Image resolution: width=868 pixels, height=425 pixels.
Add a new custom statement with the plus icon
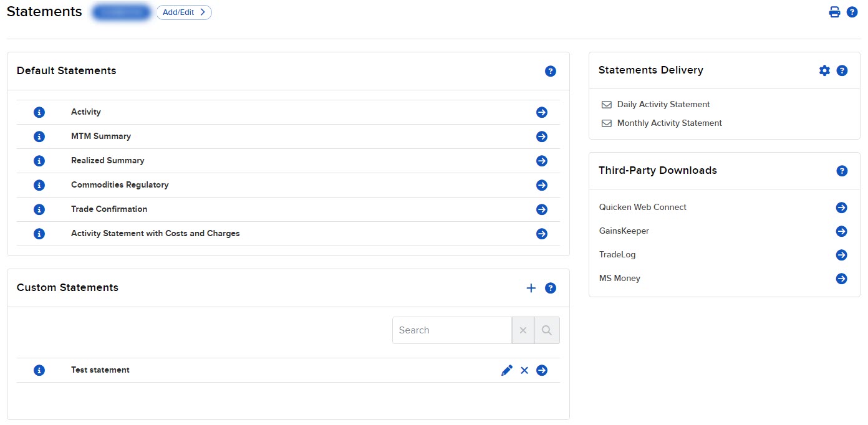[531, 288]
